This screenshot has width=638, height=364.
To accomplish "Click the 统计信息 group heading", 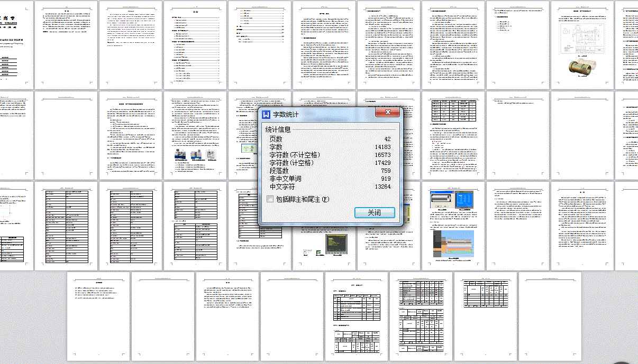I will (x=278, y=129).
